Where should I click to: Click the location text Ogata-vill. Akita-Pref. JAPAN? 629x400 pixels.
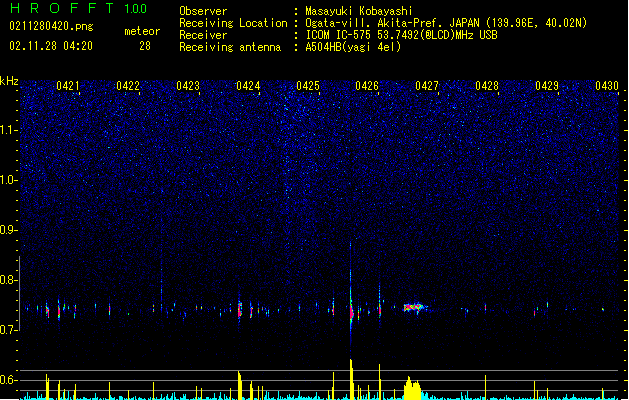pos(392,23)
